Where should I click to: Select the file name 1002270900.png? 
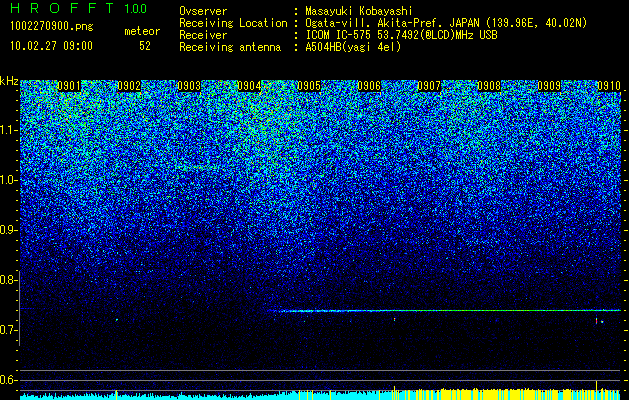51,27
